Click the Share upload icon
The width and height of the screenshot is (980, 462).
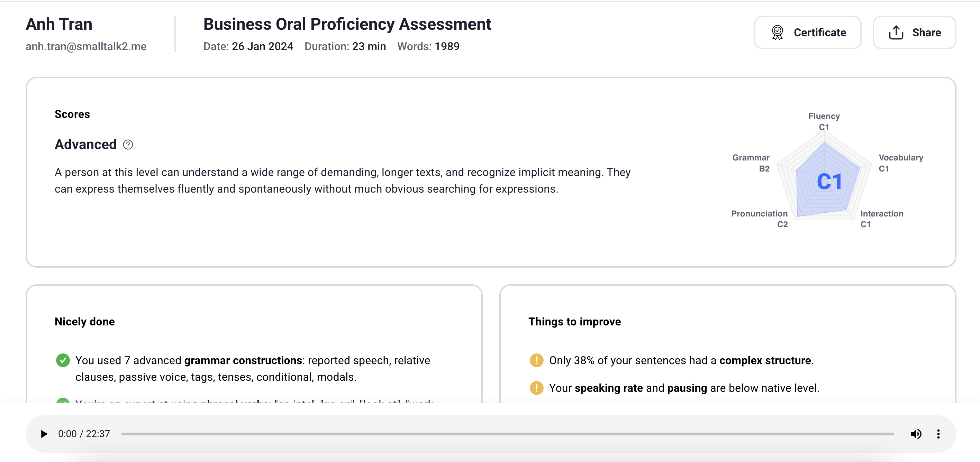pyautogui.click(x=896, y=33)
